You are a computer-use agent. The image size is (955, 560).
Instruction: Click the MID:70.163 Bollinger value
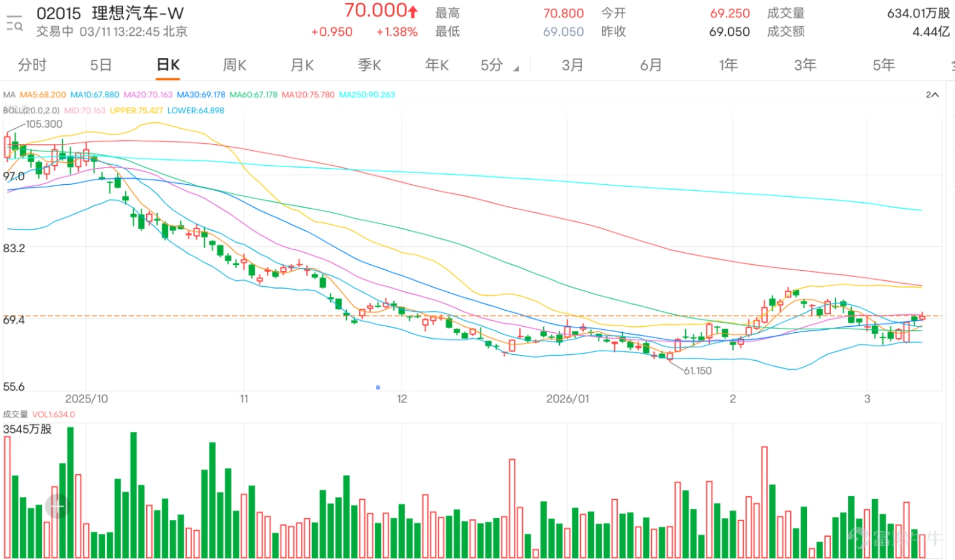coord(85,110)
